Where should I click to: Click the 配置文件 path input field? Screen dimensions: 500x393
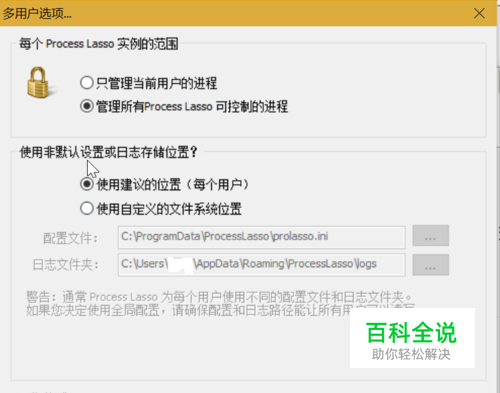261,237
